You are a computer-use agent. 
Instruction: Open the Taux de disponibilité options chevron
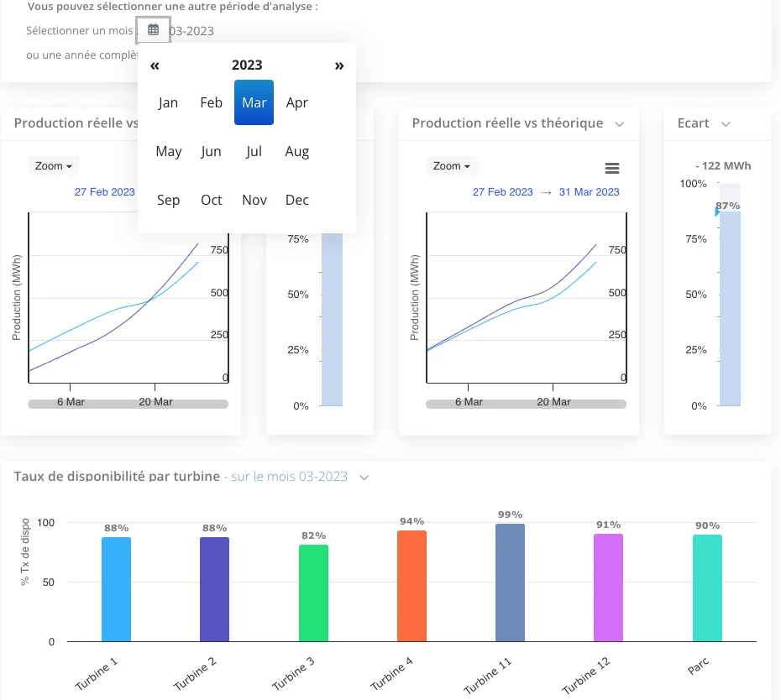[x=364, y=477]
